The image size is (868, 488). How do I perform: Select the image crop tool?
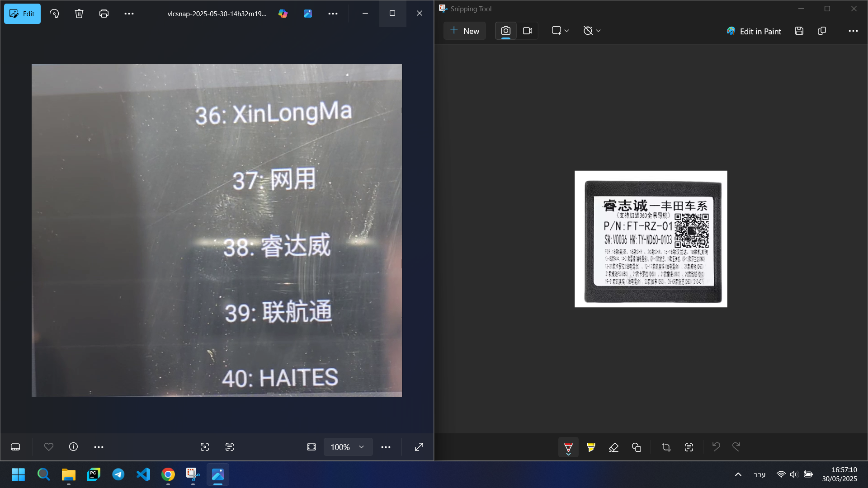pyautogui.click(x=666, y=447)
